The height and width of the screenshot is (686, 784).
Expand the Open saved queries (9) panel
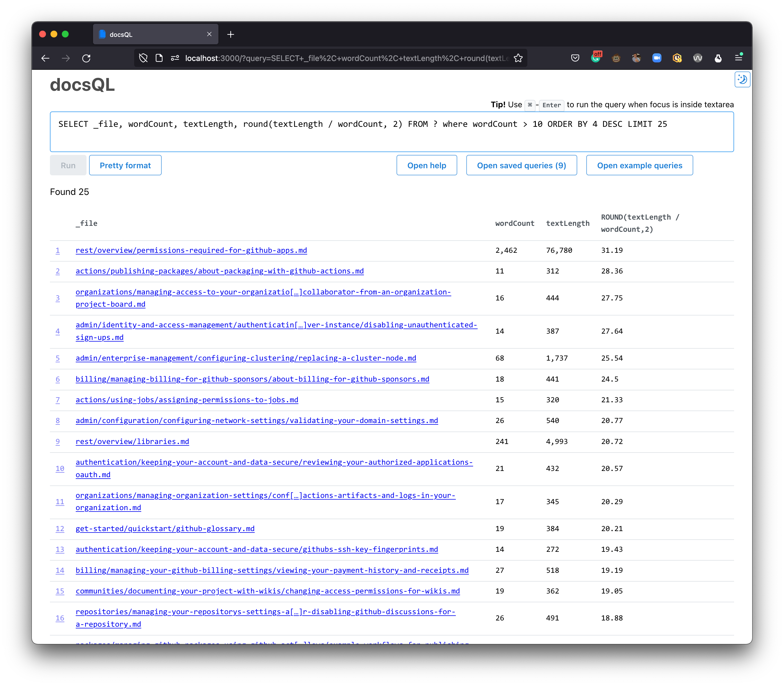521,165
